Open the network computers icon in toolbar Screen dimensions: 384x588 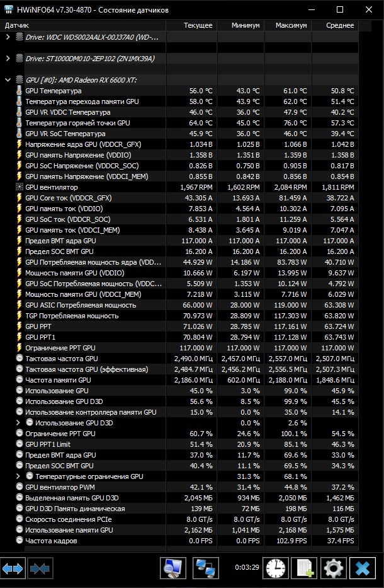(x=206, y=568)
